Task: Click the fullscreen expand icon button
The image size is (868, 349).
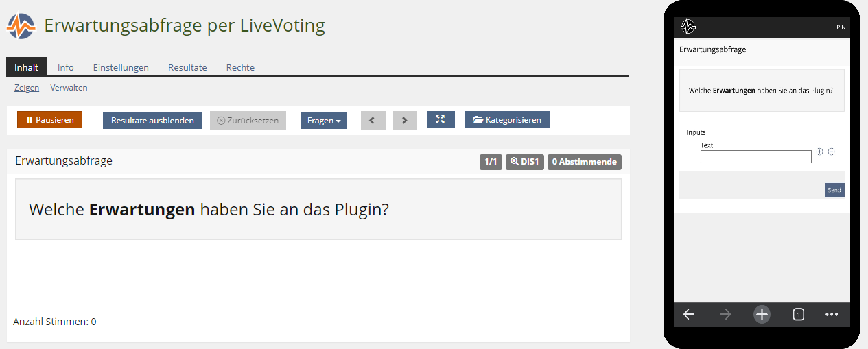Action: click(441, 120)
